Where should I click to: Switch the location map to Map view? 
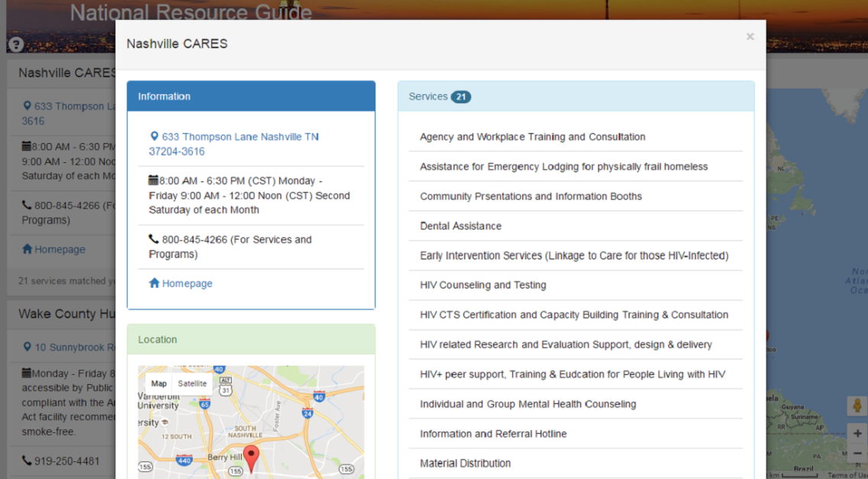point(159,383)
